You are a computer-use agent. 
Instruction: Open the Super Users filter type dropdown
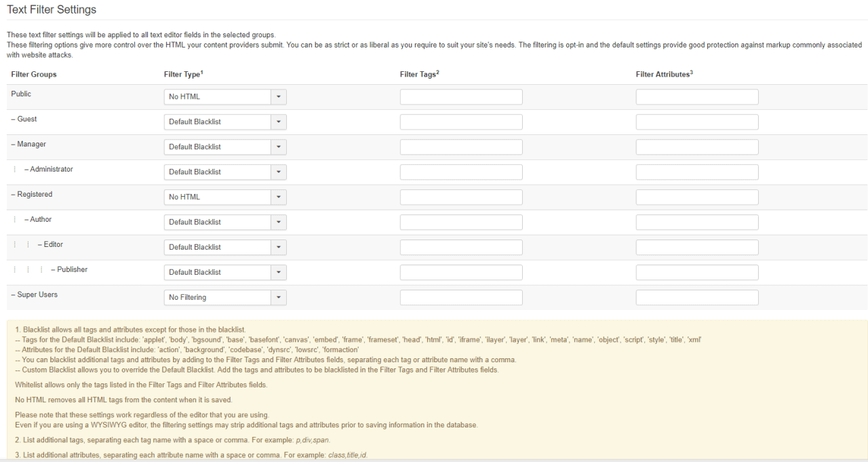pos(225,298)
